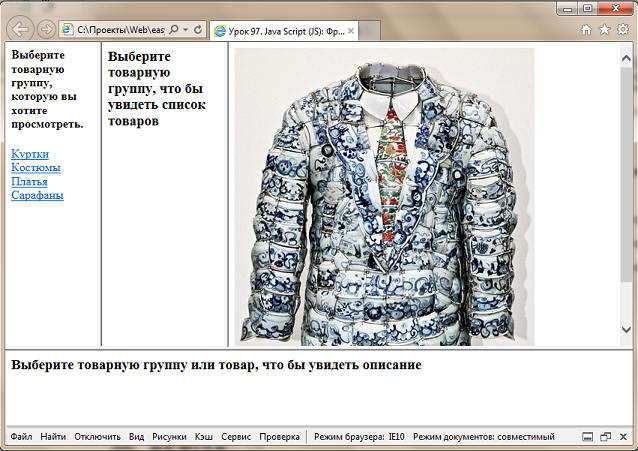The height and width of the screenshot is (451, 638).
Task: Click the page refresh icon
Action: click(x=198, y=30)
